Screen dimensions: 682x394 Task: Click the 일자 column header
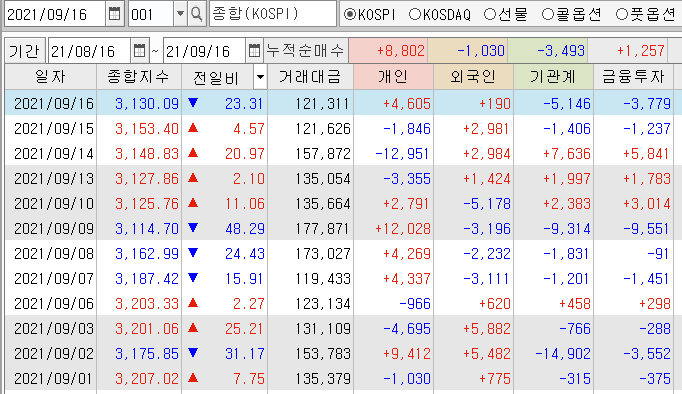click(50, 77)
